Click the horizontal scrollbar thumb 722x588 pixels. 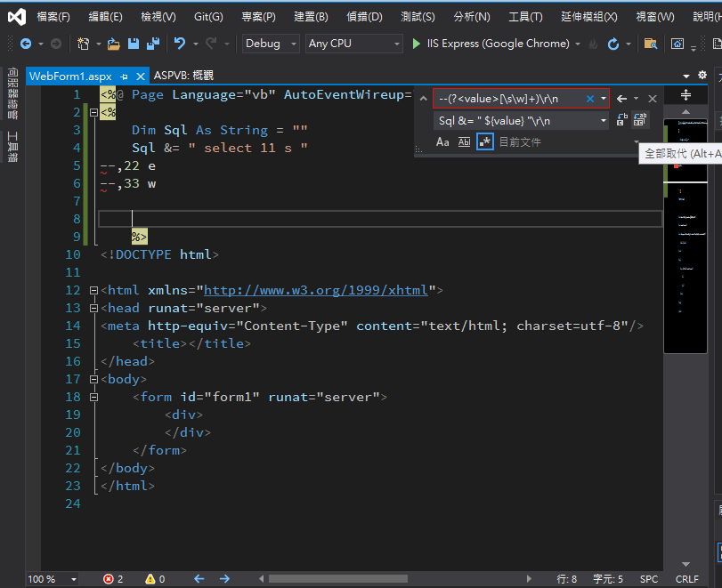(x=338, y=579)
